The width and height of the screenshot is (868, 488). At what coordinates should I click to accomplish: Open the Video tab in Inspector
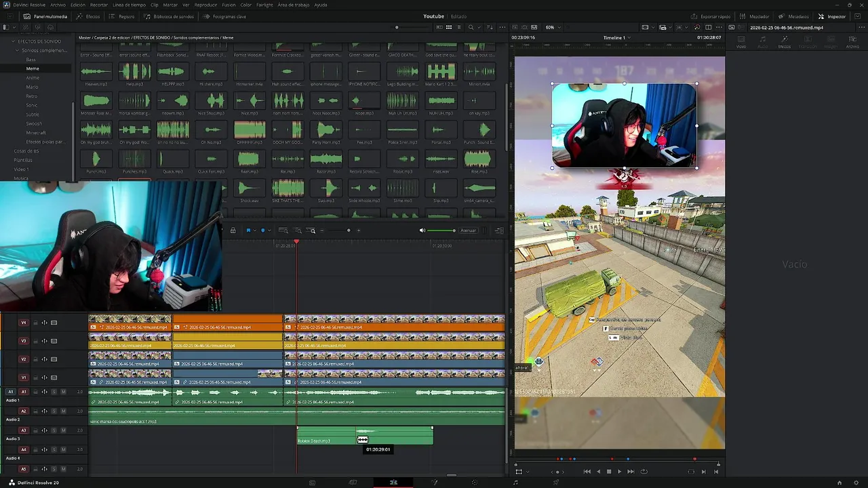pyautogui.click(x=741, y=43)
